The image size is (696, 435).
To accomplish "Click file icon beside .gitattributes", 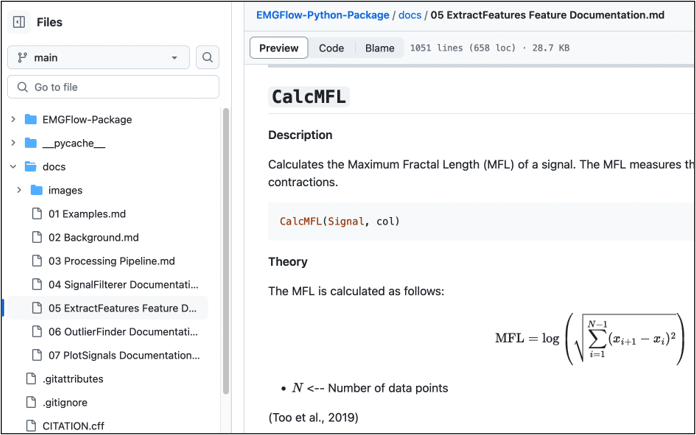I will (31, 379).
